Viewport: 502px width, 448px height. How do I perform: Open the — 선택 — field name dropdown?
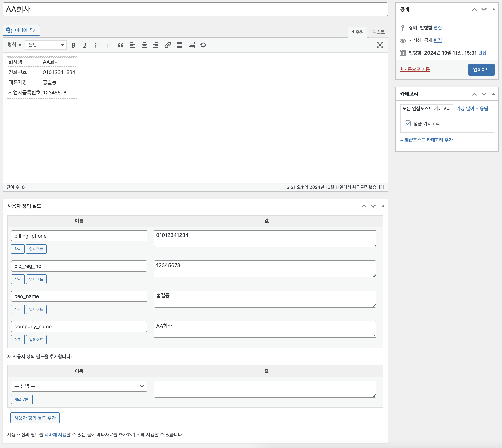(79, 386)
